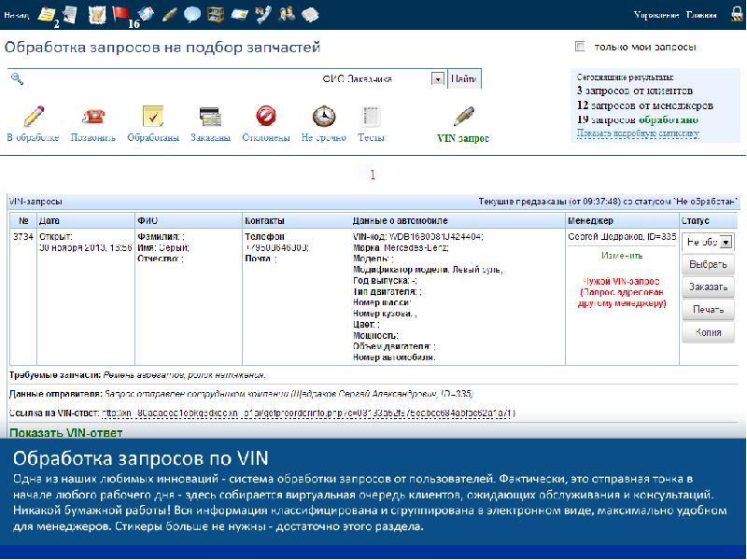
Task: Click the green 'Изменить' manager link
Action: pos(621,256)
